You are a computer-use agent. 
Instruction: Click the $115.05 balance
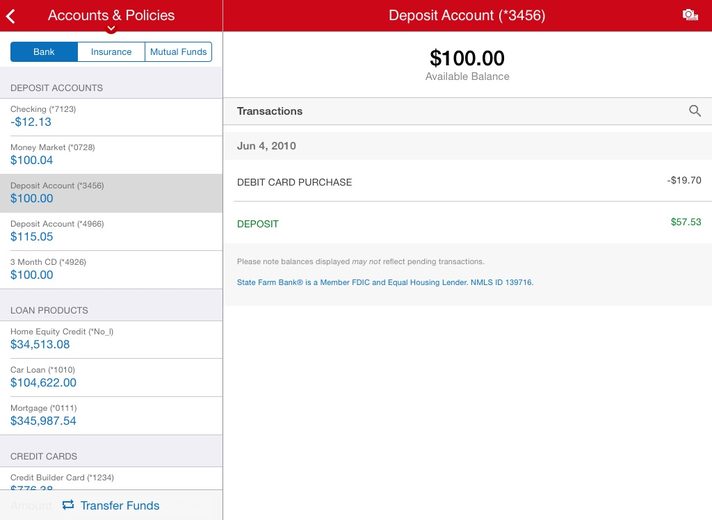32,237
